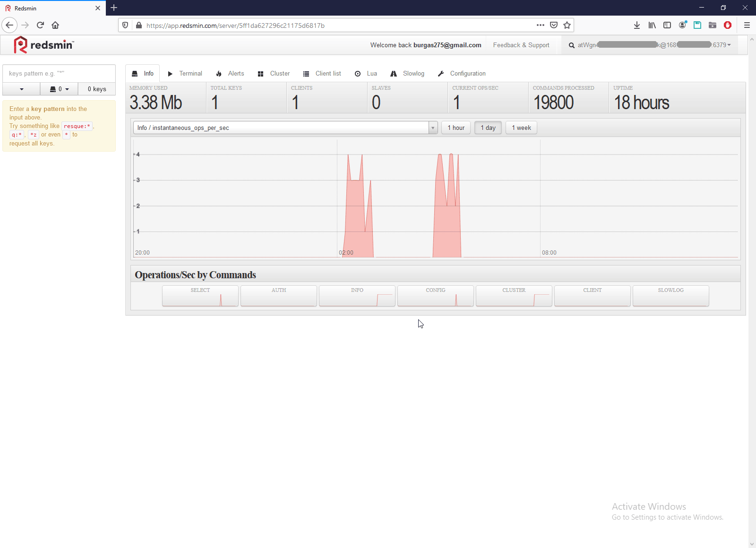756x548 pixels.
Task: Open Firefox account avatar icon
Action: [682, 25]
